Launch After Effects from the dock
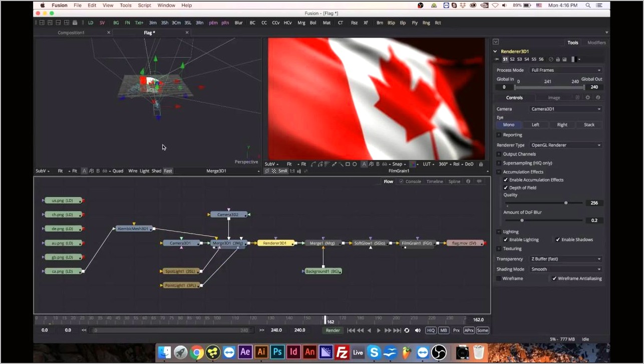 pyautogui.click(x=245, y=352)
